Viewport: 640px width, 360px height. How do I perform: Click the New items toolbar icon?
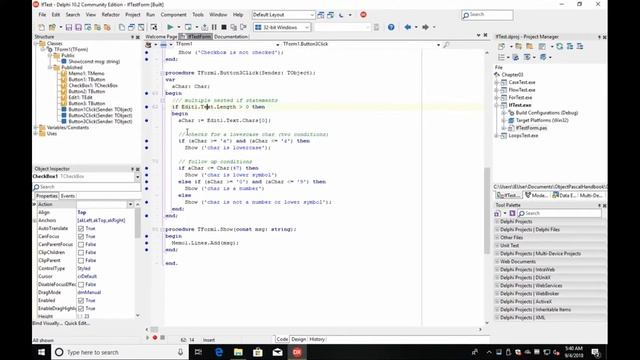coord(42,27)
